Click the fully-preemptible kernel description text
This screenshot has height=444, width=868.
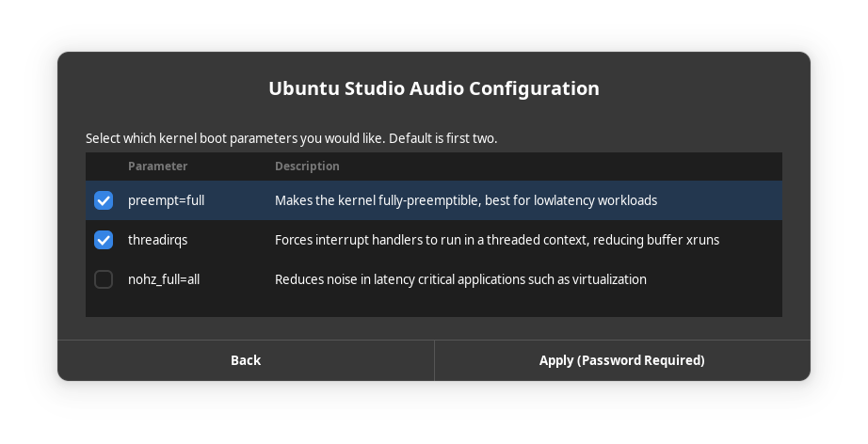tap(465, 200)
